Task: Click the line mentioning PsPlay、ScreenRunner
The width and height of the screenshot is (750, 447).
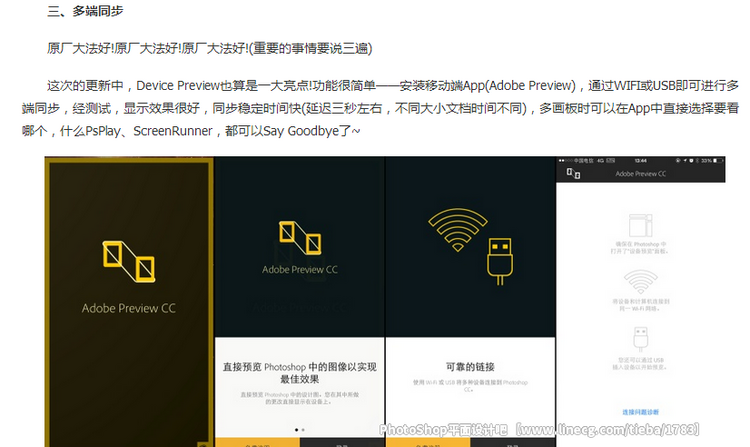Action: coord(191,131)
